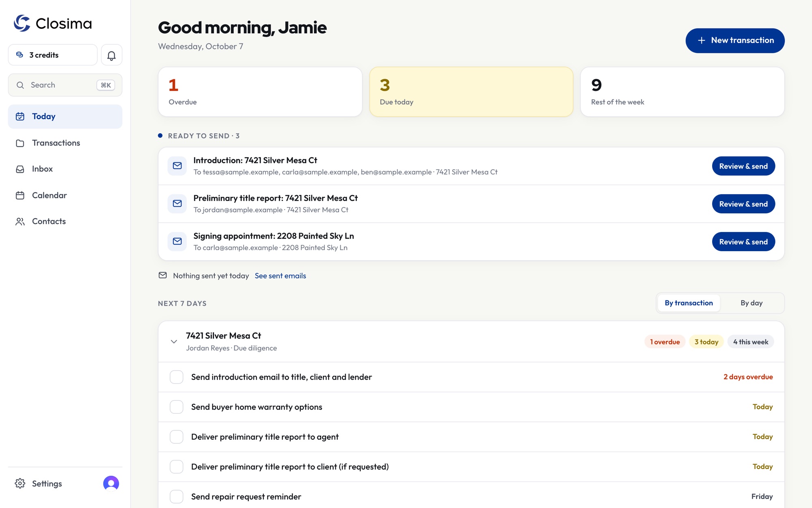The width and height of the screenshot is (812, 508).
Task: Check off Send repair request reminder
Action: pyautogui.click(x=177, y=497)
